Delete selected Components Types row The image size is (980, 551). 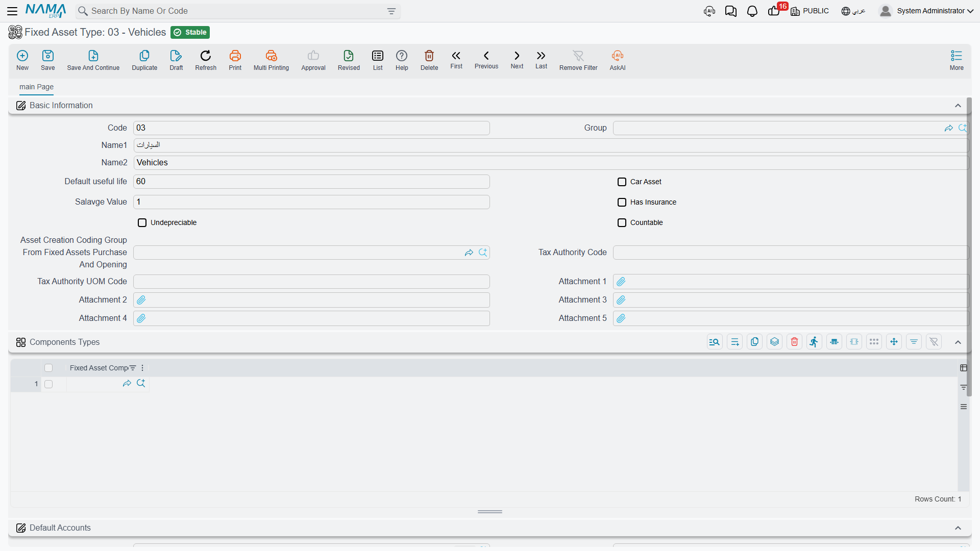(794, 342)
